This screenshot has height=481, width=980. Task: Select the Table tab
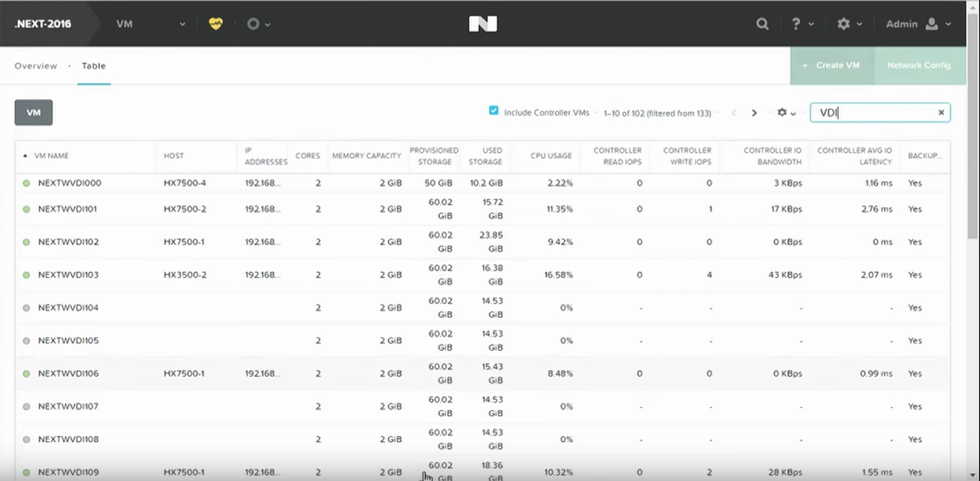point(94,66)
